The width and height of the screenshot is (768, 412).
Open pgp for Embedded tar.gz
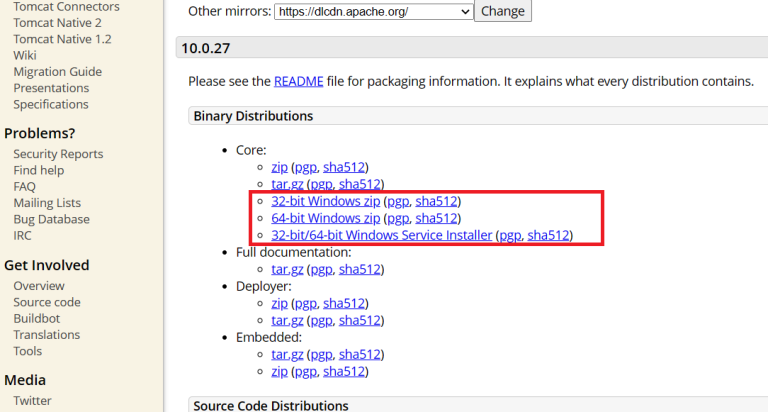(x=321, y=354)
